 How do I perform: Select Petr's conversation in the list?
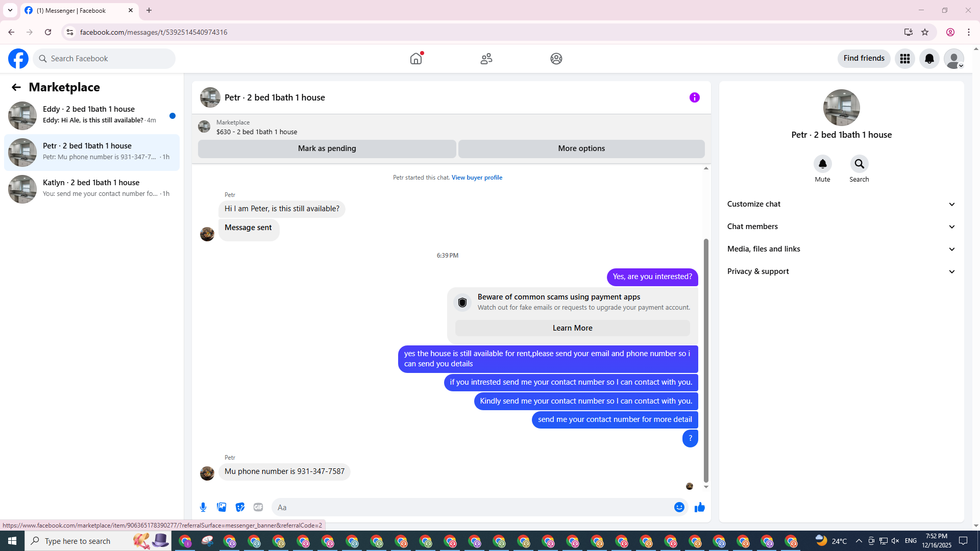[x=92, y=152]
